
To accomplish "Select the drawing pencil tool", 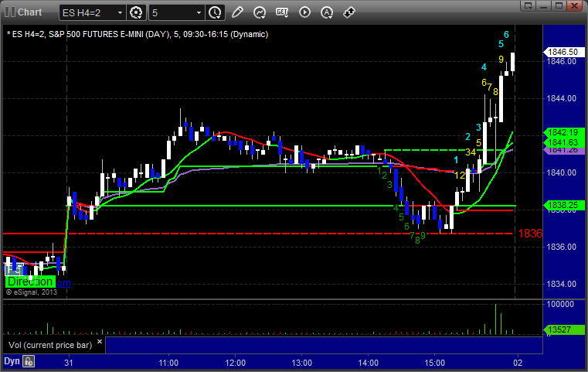I will pyautogui.click(x=237, y=12).
